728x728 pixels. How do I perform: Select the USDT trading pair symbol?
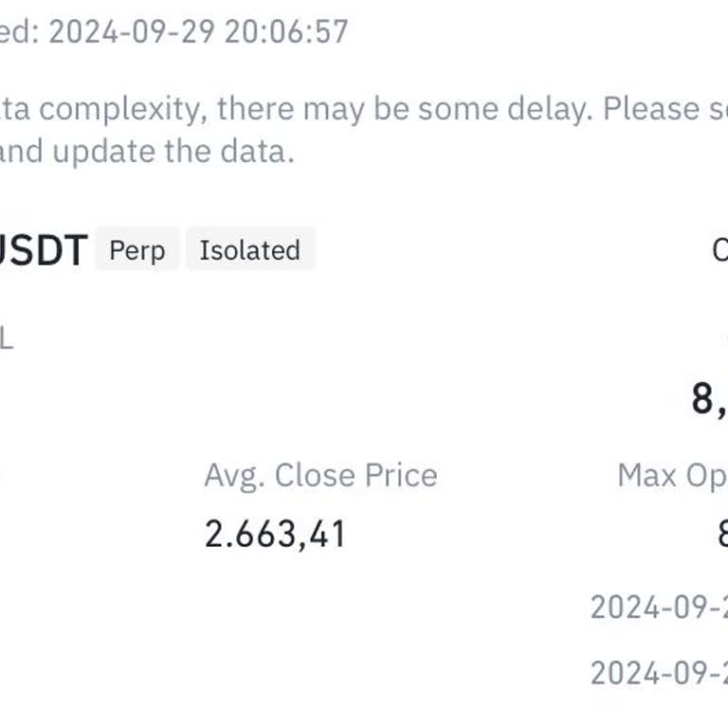[x=43, y=250]
